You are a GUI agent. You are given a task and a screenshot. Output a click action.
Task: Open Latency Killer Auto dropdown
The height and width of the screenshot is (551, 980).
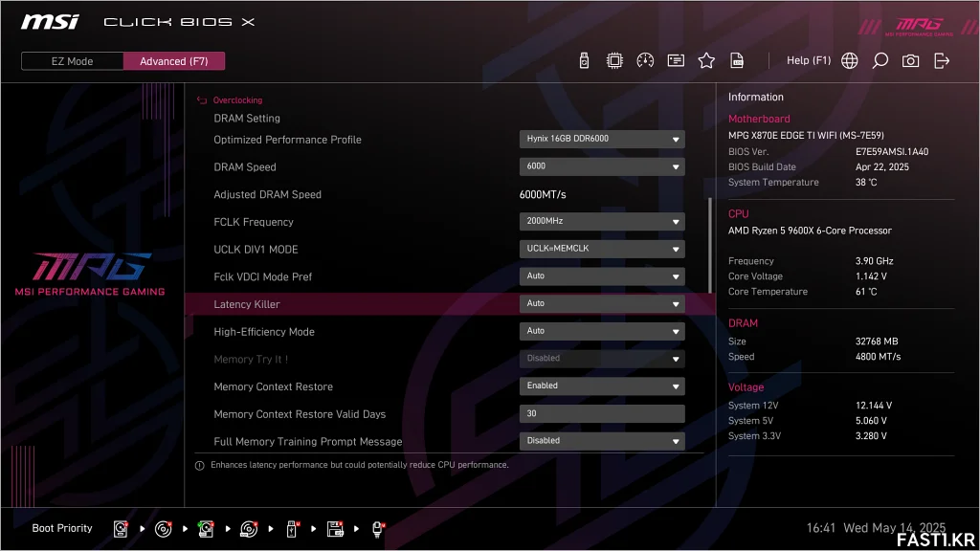(602, 303)
